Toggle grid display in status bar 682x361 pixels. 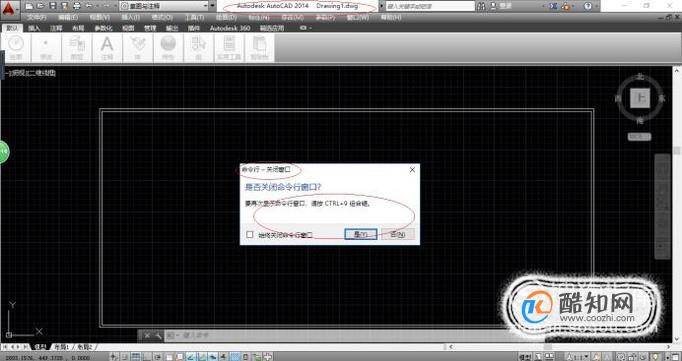tap(136, 356)
